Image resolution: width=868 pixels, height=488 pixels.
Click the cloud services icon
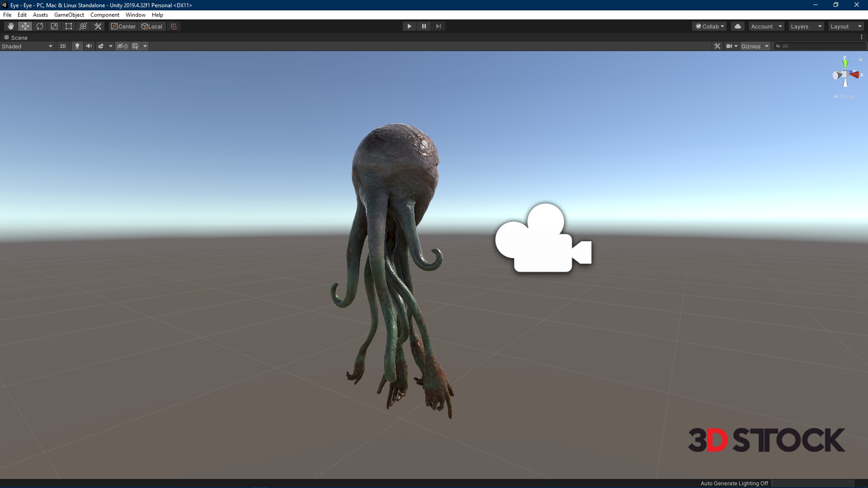coord(738,26)
